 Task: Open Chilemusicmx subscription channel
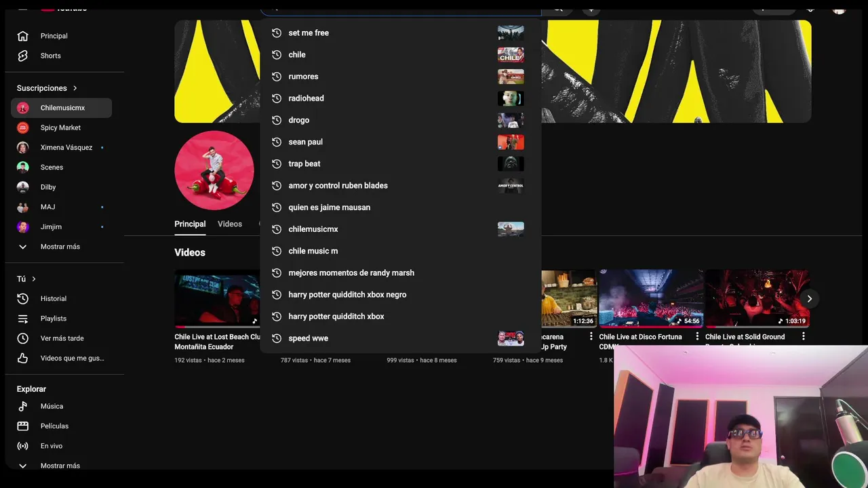pos(61,108)
